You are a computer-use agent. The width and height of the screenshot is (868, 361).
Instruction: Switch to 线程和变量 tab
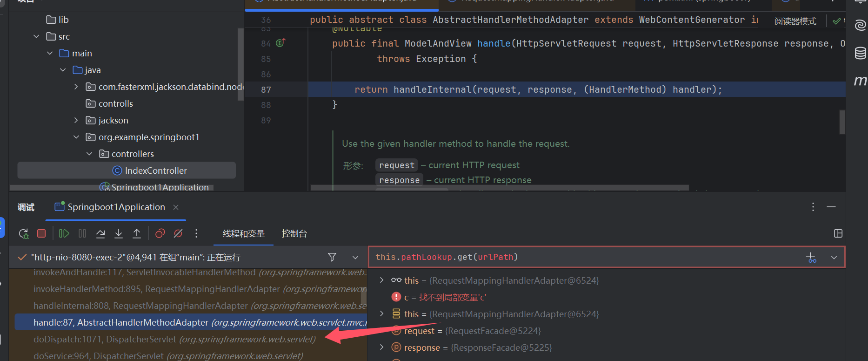tap(244, 233)
